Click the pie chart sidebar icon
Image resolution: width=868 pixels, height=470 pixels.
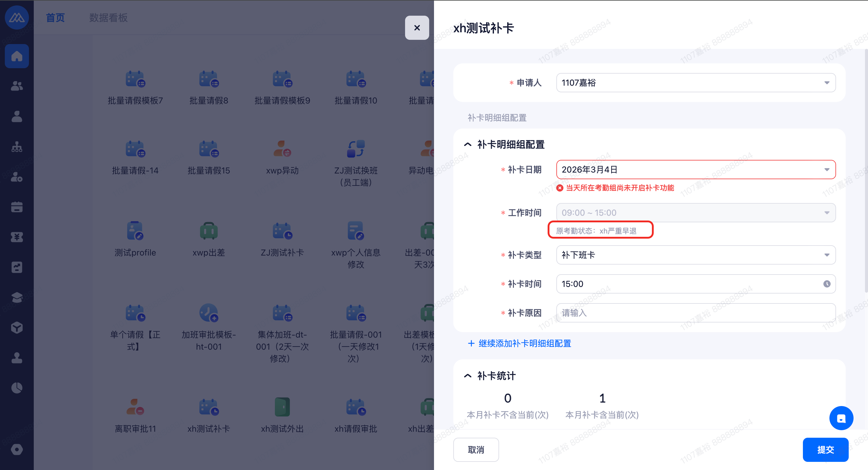17,388
